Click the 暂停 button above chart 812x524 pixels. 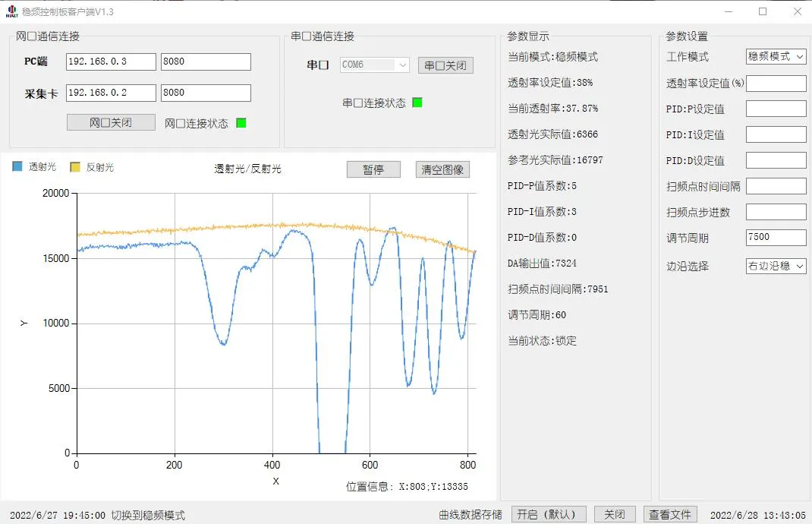(373, 169)
